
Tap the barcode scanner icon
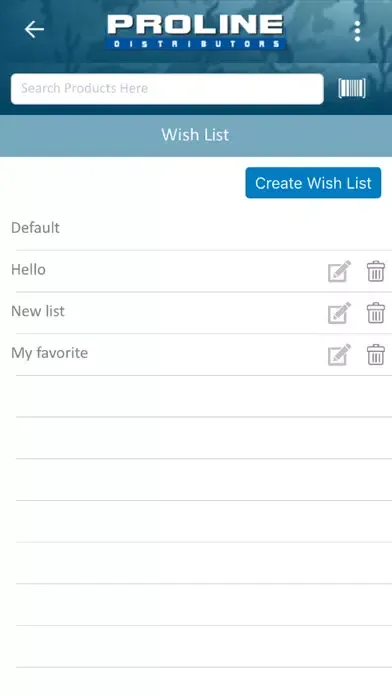coord(352,88)
